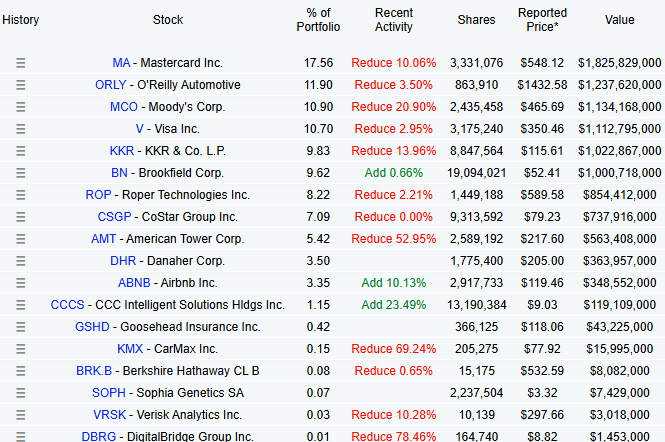Screen dimensions: 665x442
Task: Open the MA ticker link
Action: (x=121, y=63)
